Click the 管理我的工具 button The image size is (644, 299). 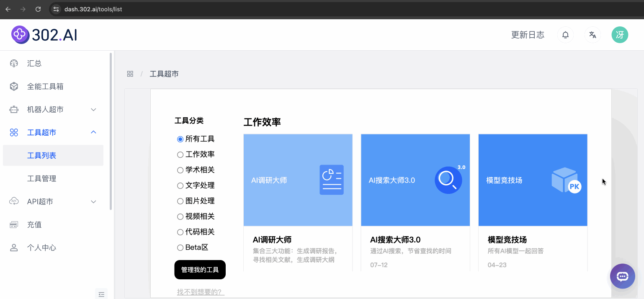(x=200, y=270)
